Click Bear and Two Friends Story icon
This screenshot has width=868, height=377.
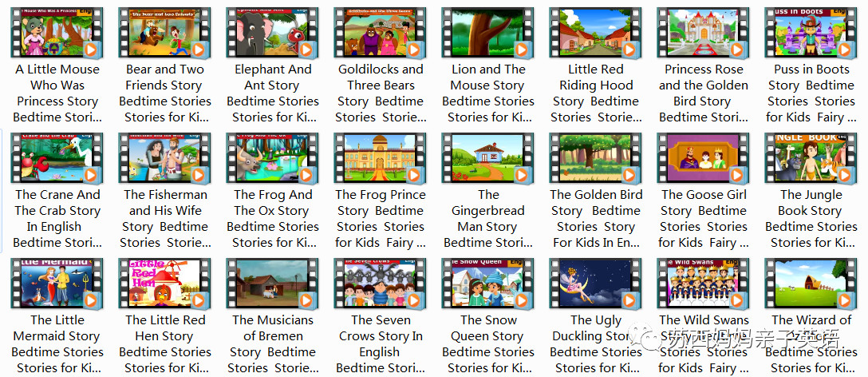point(164,33)
